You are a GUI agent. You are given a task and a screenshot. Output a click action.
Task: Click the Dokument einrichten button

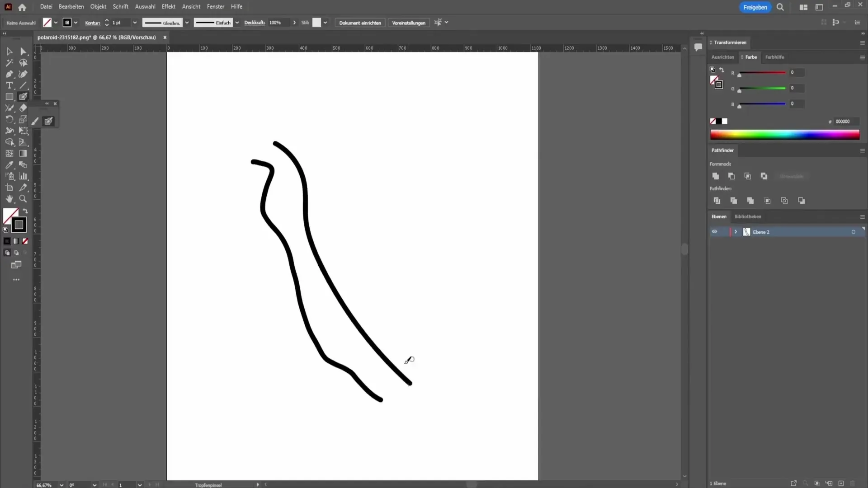[360, 23]
